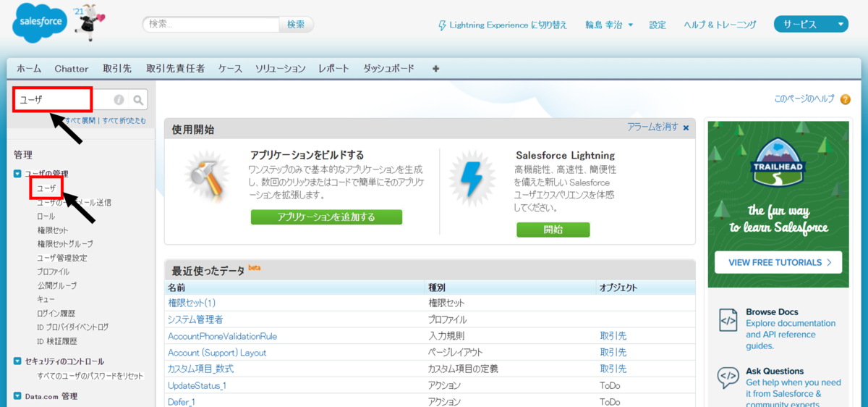Image resolution: width=868 pixels, height=407 pixels.
Task: Select ユーザ under ユーザの管理
Action: [46, 188]
